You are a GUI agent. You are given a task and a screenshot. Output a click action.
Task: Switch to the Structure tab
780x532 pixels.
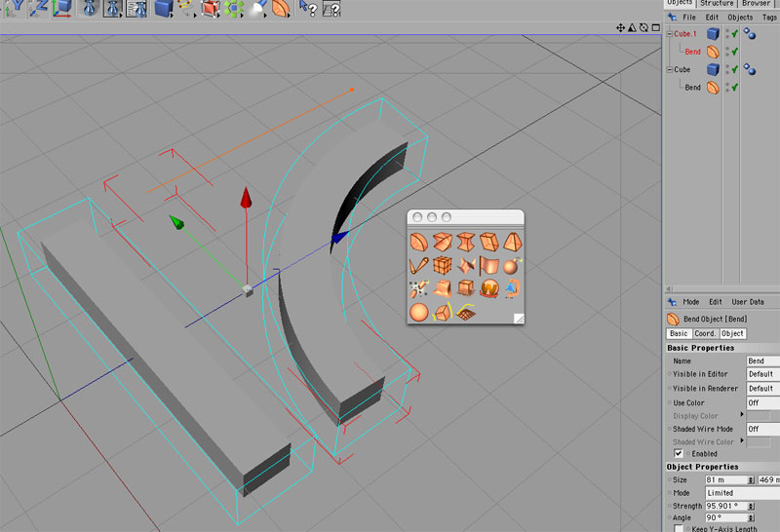coord(717,4)
